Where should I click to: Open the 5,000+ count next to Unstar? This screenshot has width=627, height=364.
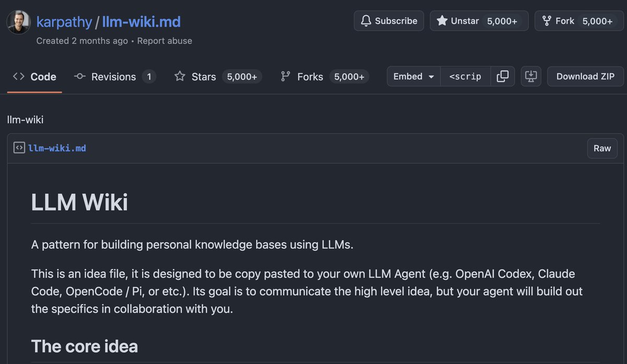tap(503, 21)
